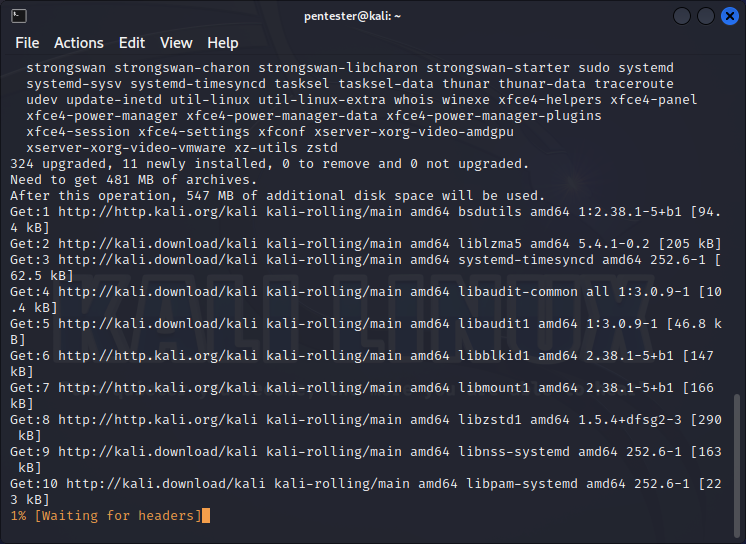Click the Get:10 kali.download URL
Image resolution: width=746 pixels, height=544 pixels.
(166, 484)
